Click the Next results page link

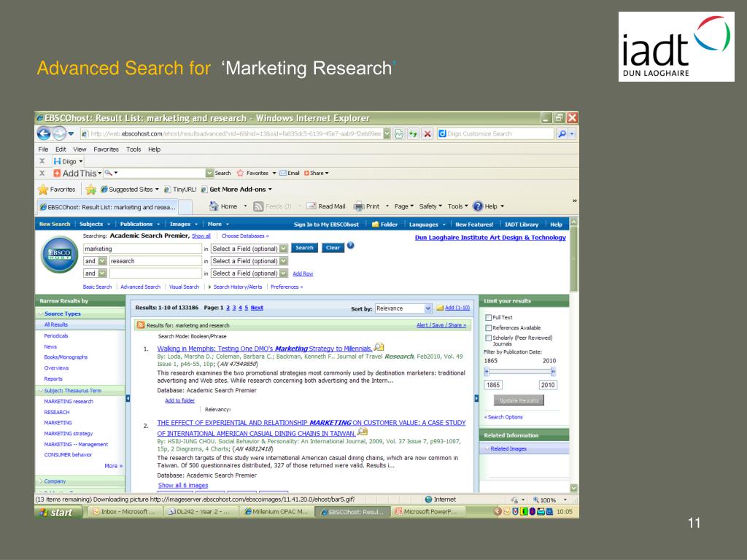[x=257, y=308]
